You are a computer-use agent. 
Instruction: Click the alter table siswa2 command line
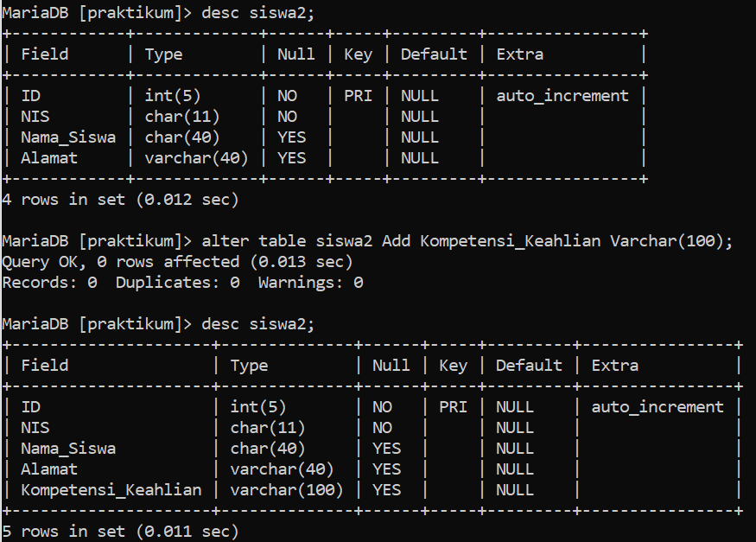[x=367, y=240]
